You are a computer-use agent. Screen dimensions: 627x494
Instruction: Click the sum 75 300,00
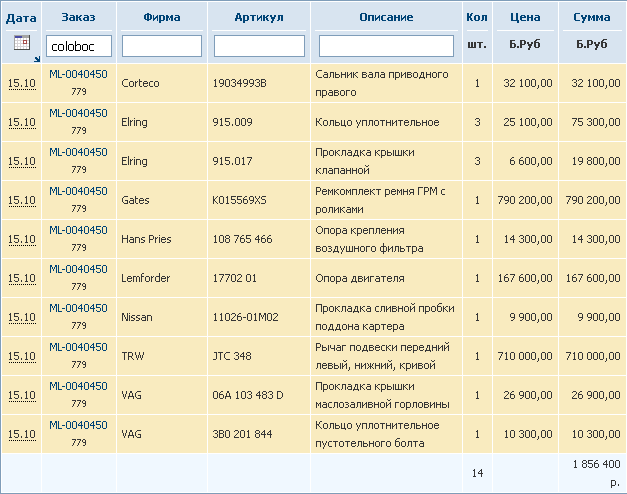point(596,122)
